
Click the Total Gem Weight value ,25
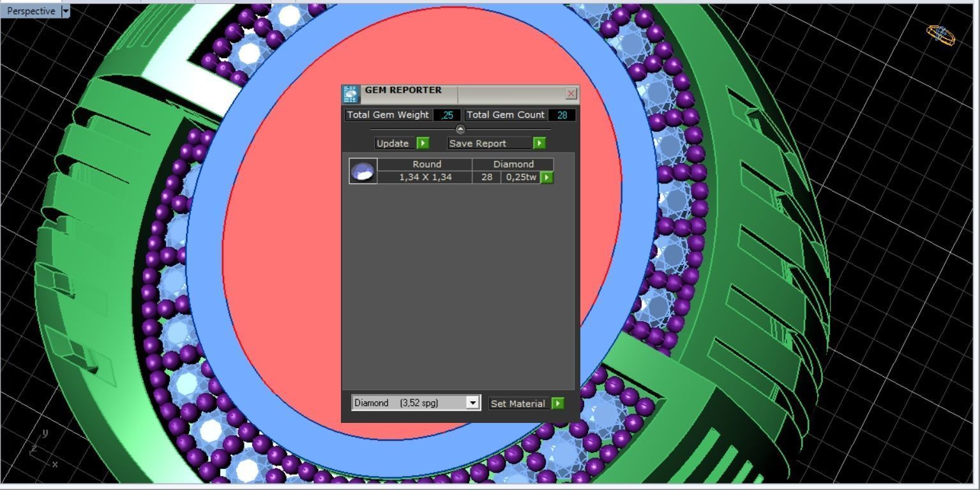[447, 115]
